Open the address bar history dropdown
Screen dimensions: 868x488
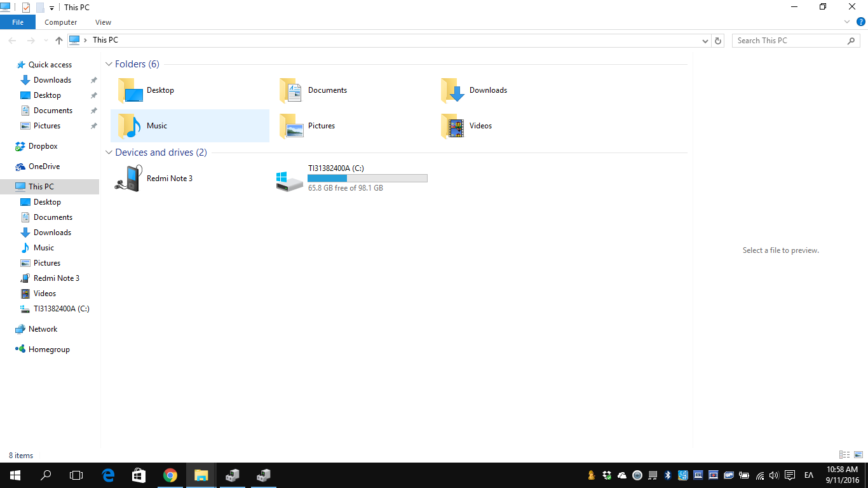click(x=705, y=41)
